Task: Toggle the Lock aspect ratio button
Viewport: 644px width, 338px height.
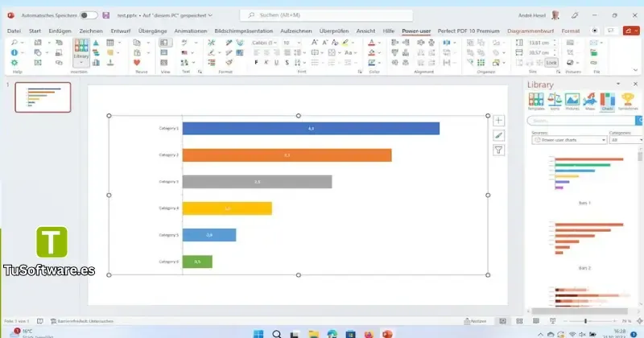Action: [551, 63]
